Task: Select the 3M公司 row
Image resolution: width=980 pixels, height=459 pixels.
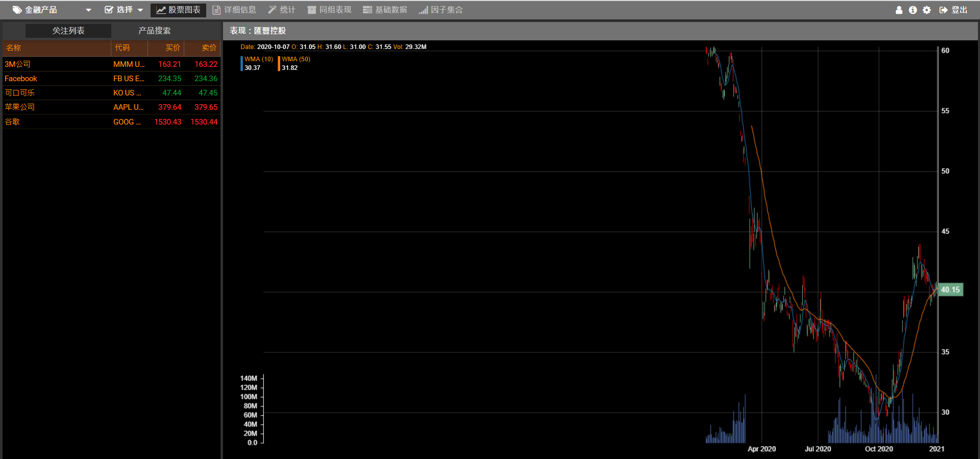Action: 111,64
